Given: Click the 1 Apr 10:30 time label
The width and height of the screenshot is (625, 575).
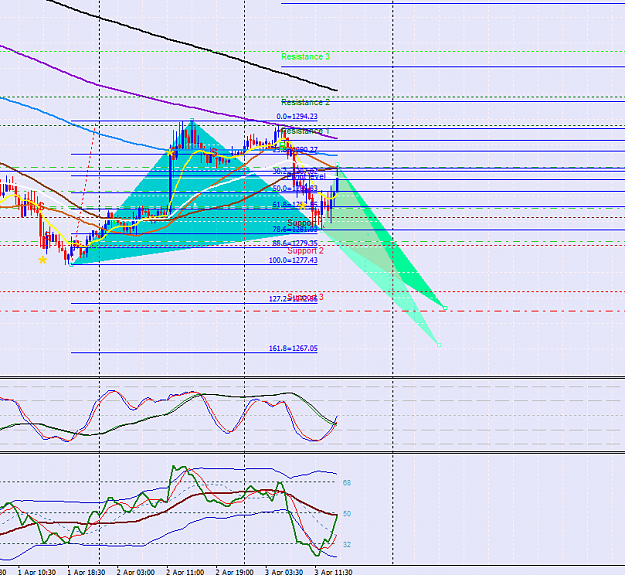Looking at the screenshot, I should 37,572.
